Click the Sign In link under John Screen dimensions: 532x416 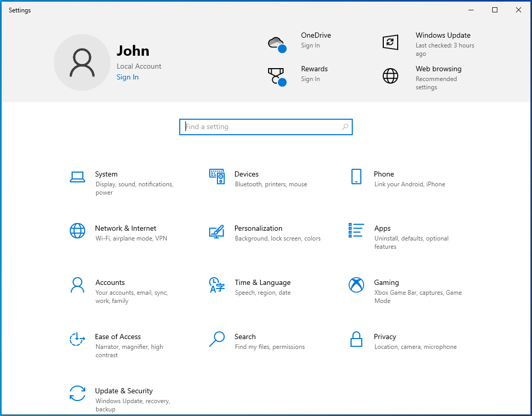point(128,77)
